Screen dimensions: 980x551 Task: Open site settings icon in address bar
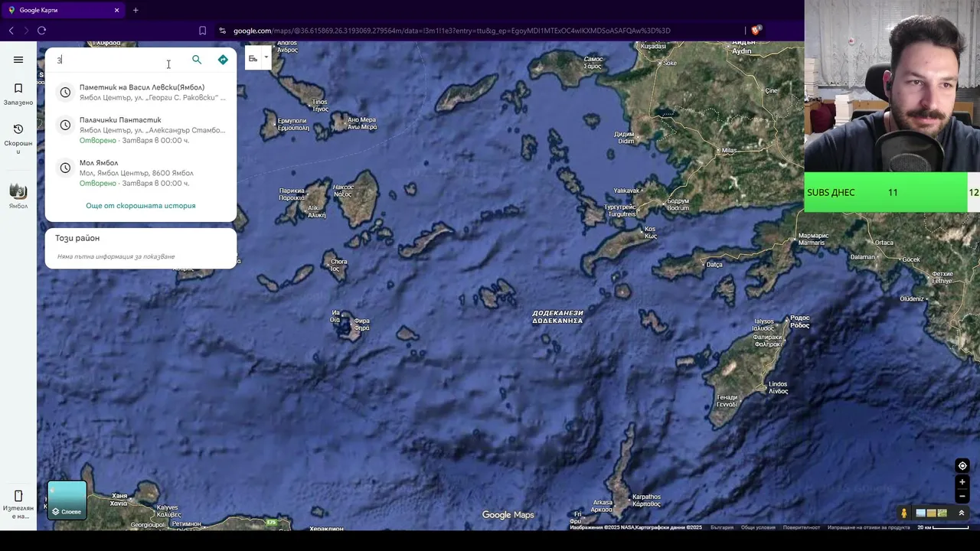click(x=222, y=31)
